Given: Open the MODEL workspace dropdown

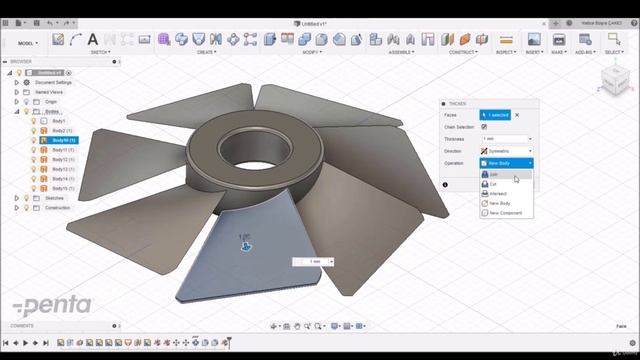Looking at the screenshot, I should [x=28, y=43].
